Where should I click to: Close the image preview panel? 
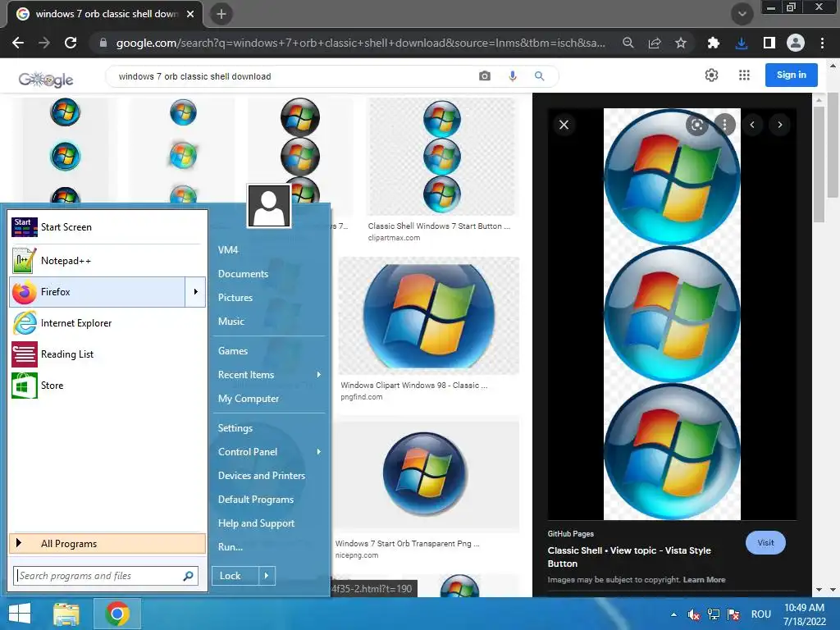[x=564, y=125]
